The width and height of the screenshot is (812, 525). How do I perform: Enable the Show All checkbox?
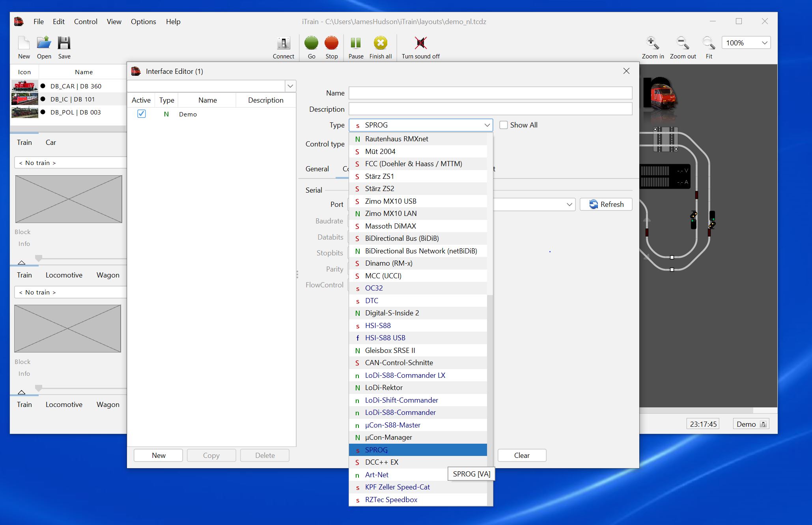[x=504, y=125]
